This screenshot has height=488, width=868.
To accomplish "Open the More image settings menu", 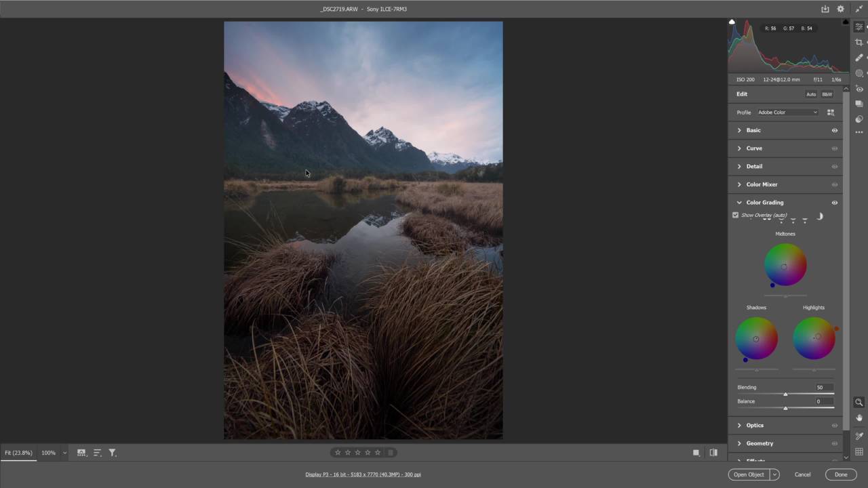I will [859, 132].
